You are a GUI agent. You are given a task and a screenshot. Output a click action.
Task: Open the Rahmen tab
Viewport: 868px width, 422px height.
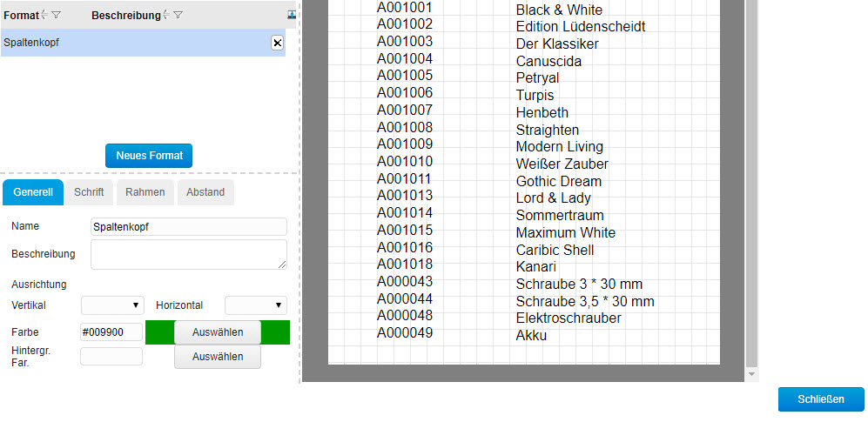click(x=145, y=192)
